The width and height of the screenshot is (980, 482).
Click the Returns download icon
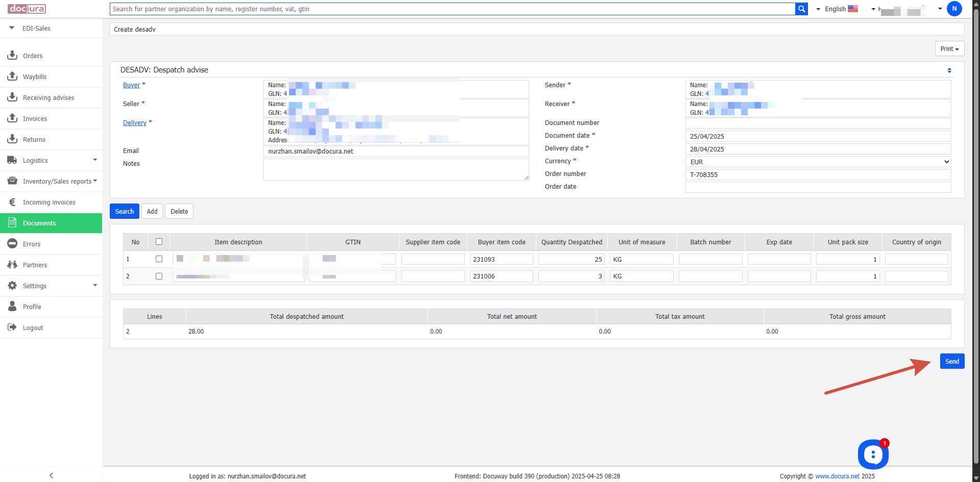coord(12,139)
